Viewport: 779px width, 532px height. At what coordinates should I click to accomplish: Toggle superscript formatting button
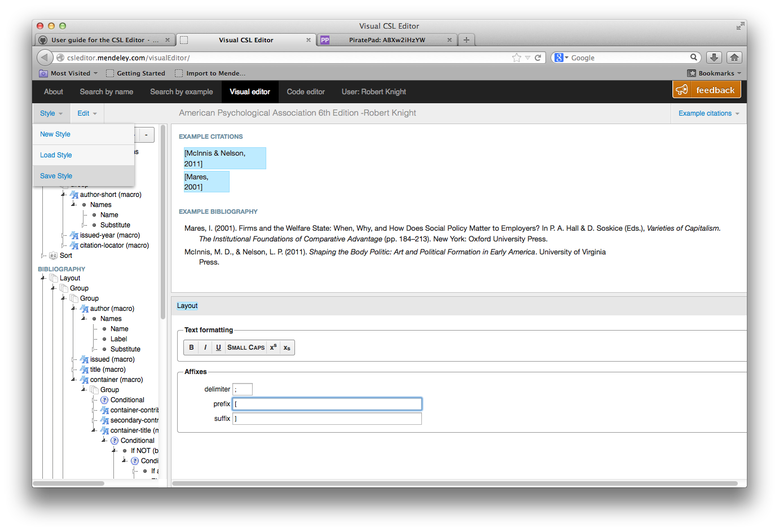(273, 348)
